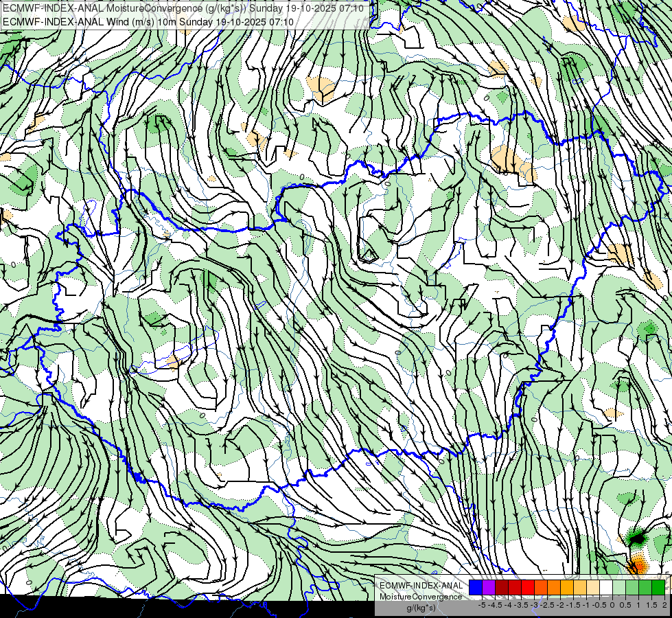
Task: Click the amber swatch between -2 and -1.5
Action: [x=567, y=587]
